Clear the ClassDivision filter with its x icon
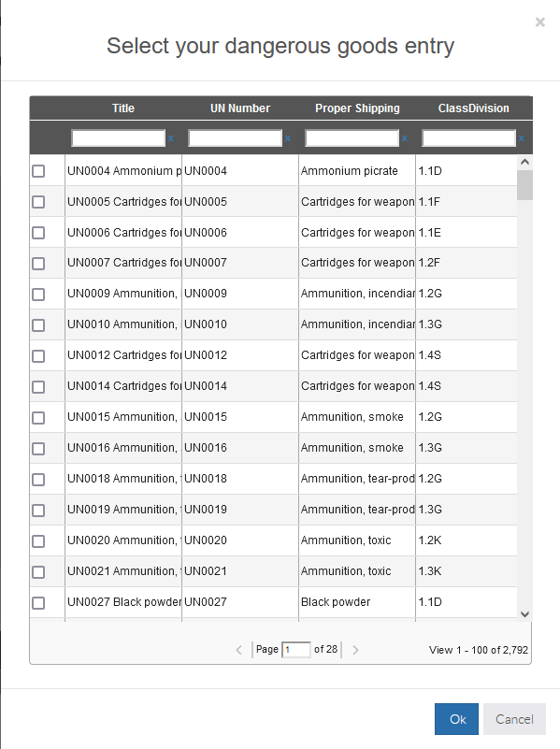560x749 pixels. [x=522, y=138]
